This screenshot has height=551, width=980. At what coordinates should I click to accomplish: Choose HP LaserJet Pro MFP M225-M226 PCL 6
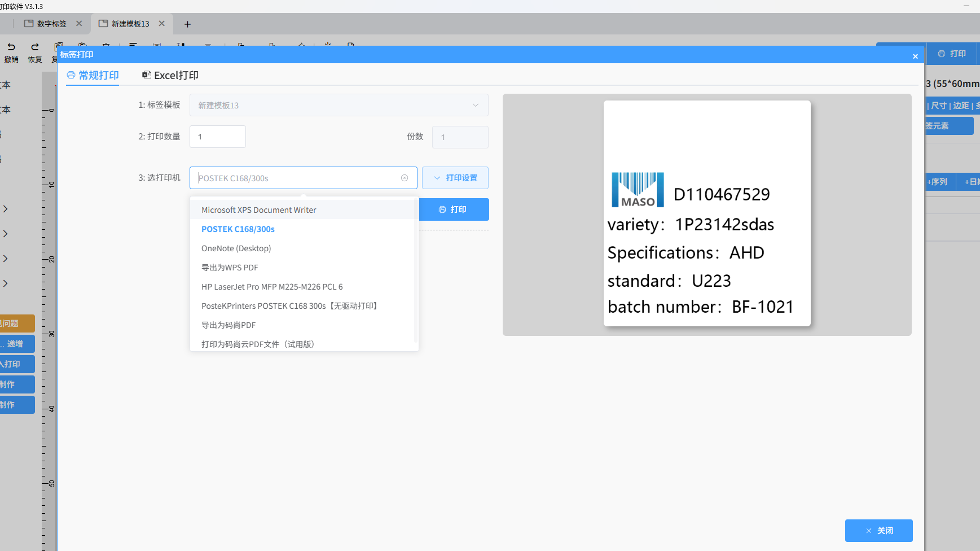(x=272, y=287)
